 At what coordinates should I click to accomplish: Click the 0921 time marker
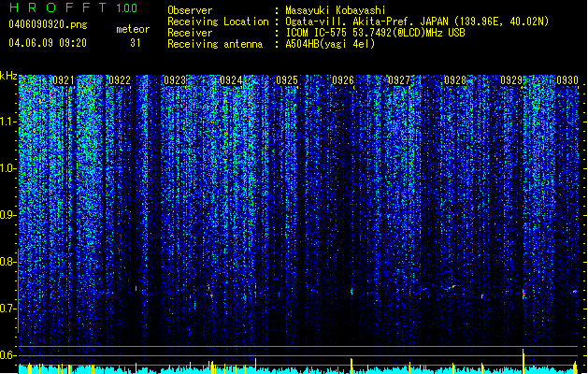[64, 80]
